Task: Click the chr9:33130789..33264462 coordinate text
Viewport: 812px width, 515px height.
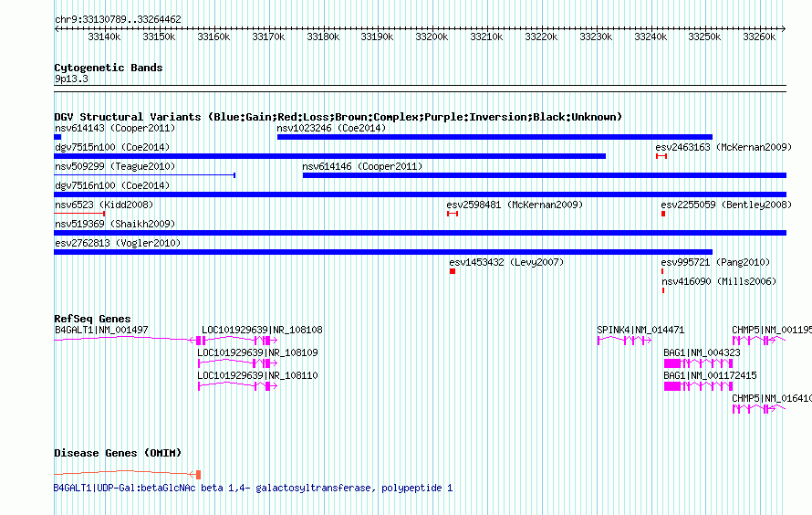Action: (118, 20)
